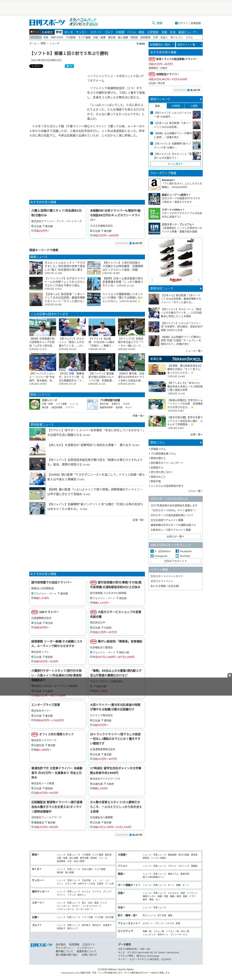The width and height of the screenshot is (232, 980).
Task: Click the green 日刊スポーツ SDGs icon
Action: tap(154, 214)
